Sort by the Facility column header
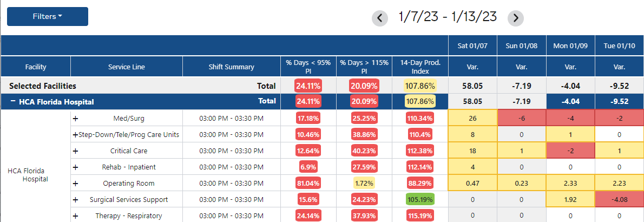The width and height of the screenshot is (644, 222). pos(36,67)
